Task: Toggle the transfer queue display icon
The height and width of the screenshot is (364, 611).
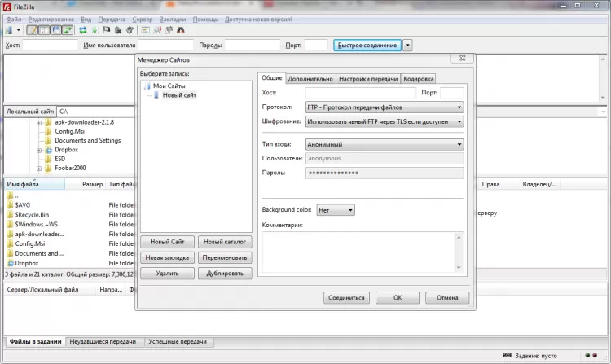Action: click(68, 30)
